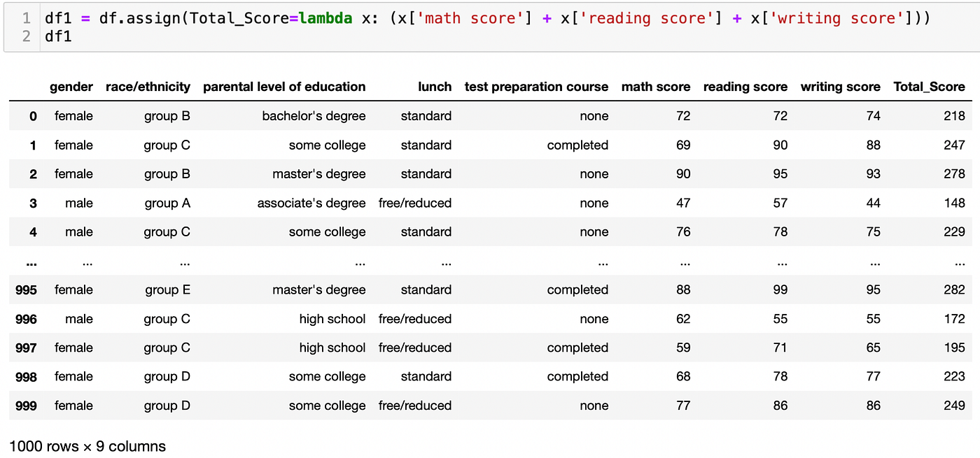The width and height of the screenshot is (980, 458).
Task: Click the 'gender' column header
Action: point(71,87)
